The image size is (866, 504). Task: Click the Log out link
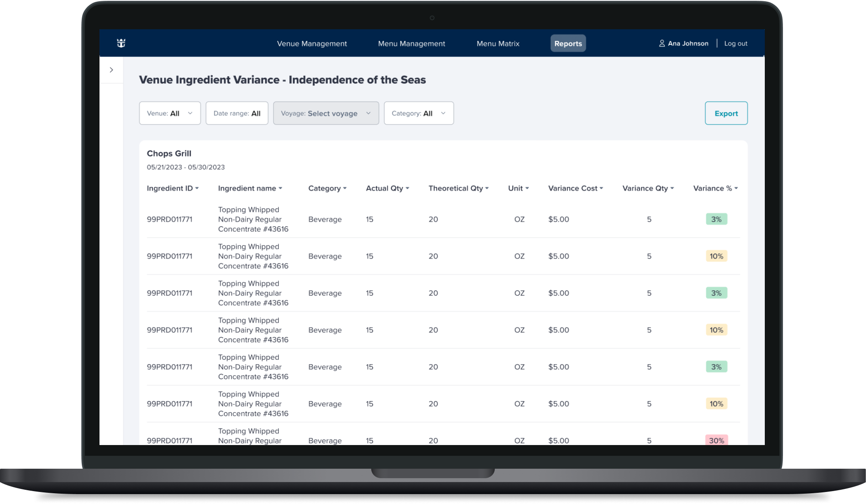click(x=736, y=43)
